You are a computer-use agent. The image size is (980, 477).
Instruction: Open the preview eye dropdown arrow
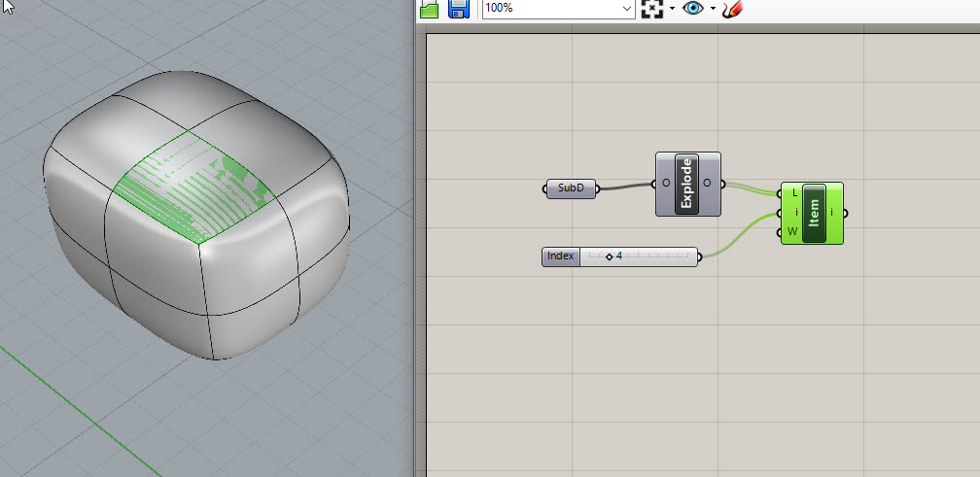point(713,9)
